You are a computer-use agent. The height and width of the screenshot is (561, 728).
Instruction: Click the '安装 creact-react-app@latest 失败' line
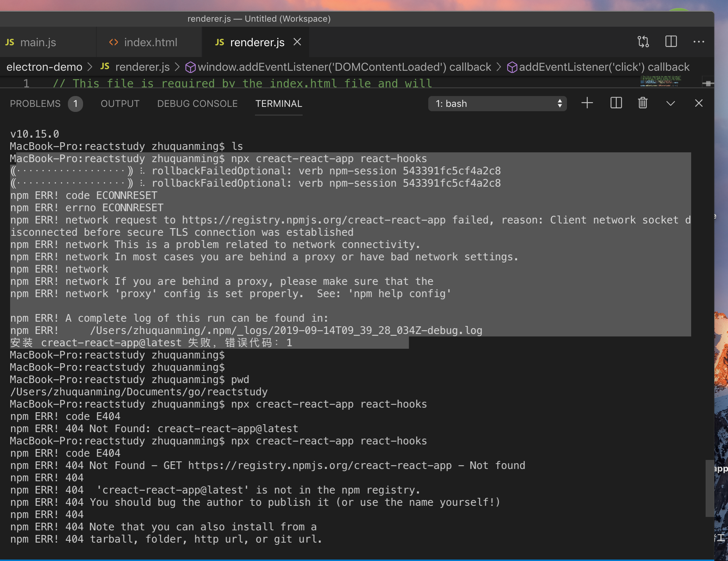[151, 343]
